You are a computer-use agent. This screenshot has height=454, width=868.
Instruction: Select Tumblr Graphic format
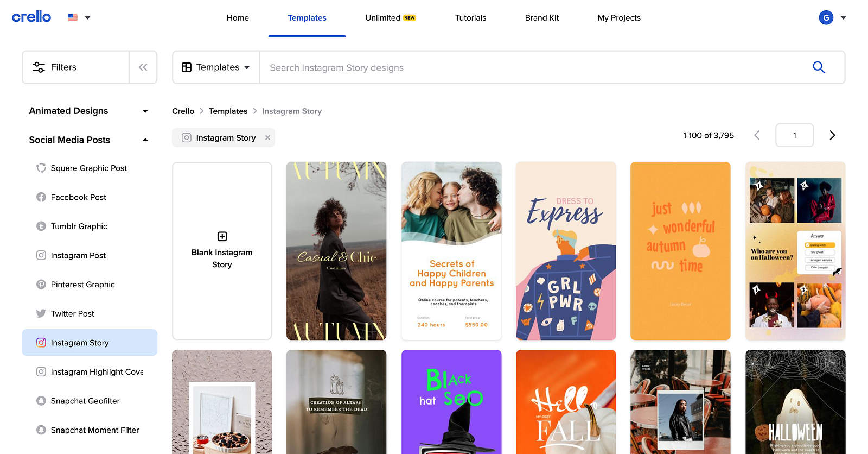(90, 226)
